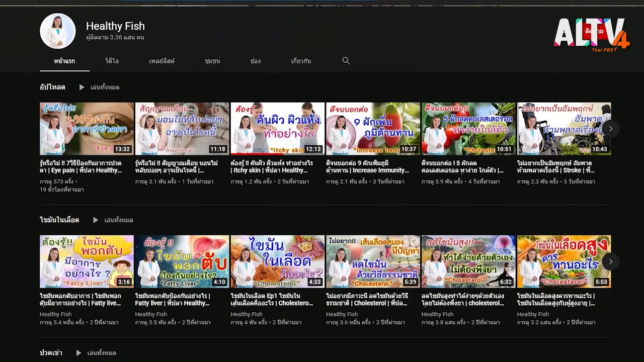Open the เพลย์ลิสต์ tab
Viewport: 644px width, 362px height.
click(162, 61)
